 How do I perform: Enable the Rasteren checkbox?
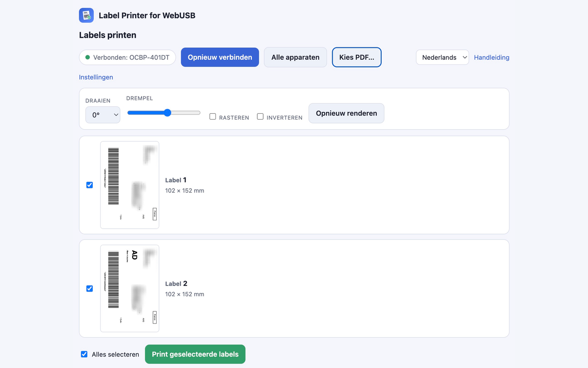(x=213, y=116)
